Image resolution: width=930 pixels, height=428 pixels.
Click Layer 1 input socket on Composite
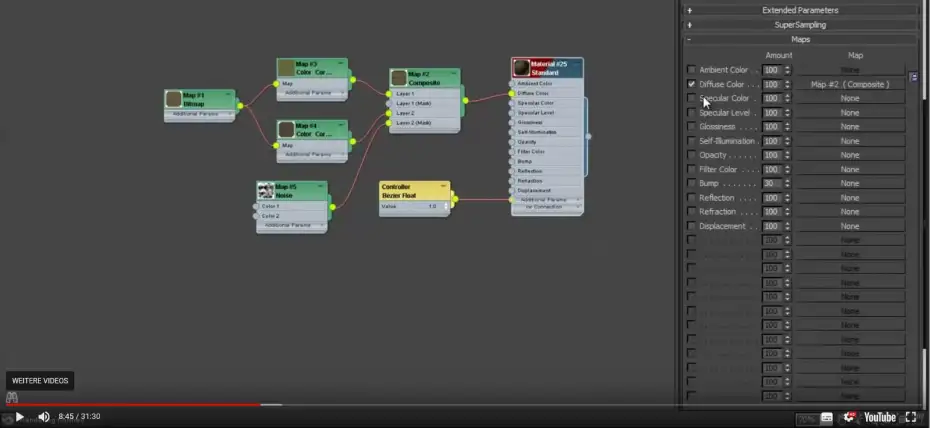click(x=388, y=94)
